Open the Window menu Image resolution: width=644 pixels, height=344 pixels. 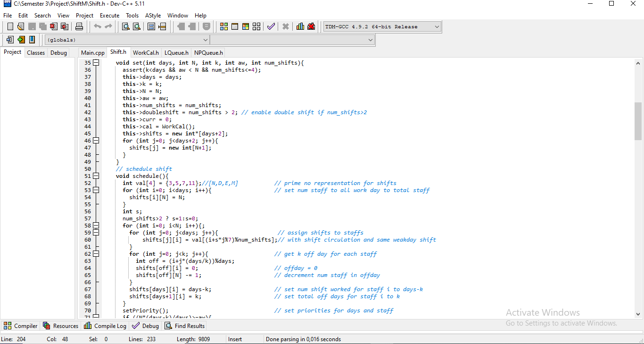[178, 16]
